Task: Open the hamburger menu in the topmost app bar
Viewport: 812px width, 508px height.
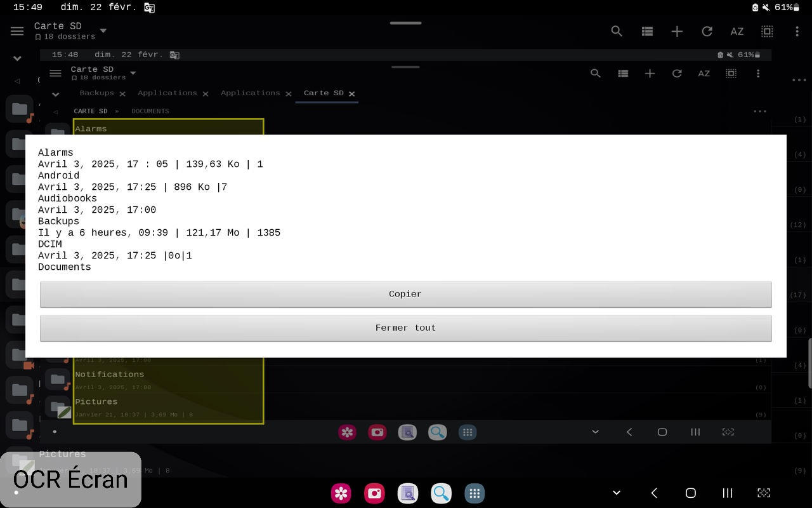Action: pyautogui.click(x=17, y=31)
